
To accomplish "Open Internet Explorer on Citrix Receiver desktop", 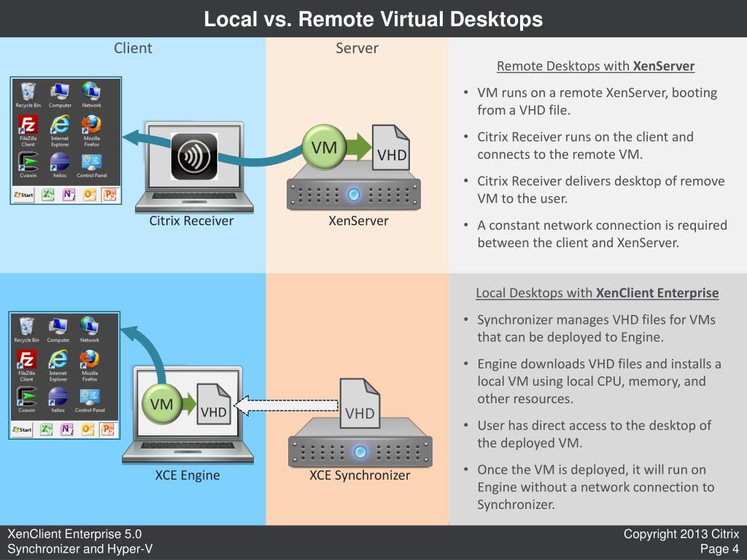I will [x=60, y=131].
